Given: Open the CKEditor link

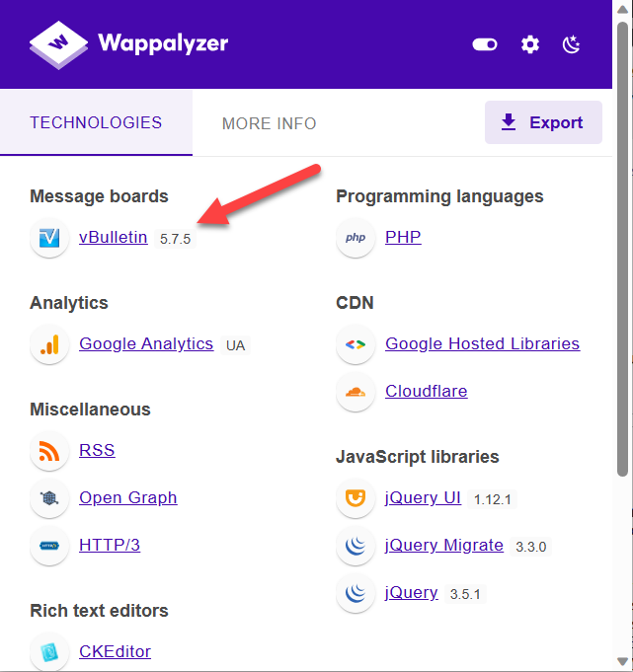Looking at the screenshot, I should click(x=115, y=651).
